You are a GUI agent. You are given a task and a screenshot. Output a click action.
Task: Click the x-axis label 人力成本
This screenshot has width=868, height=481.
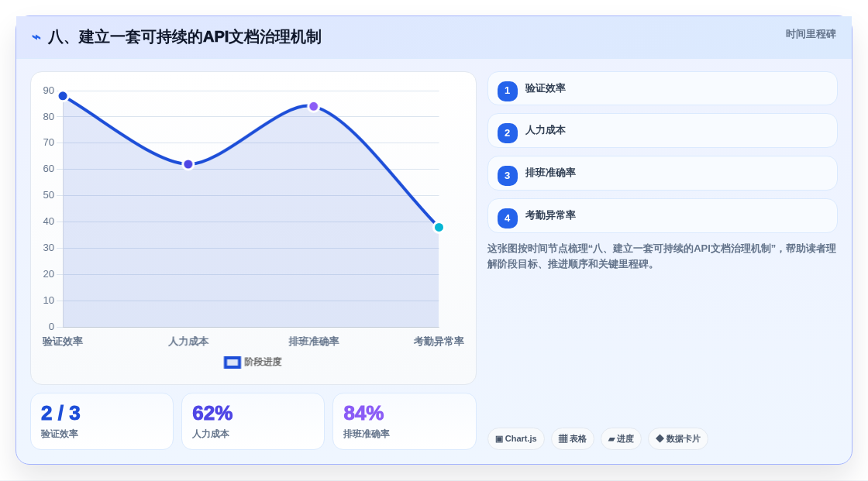188,342
